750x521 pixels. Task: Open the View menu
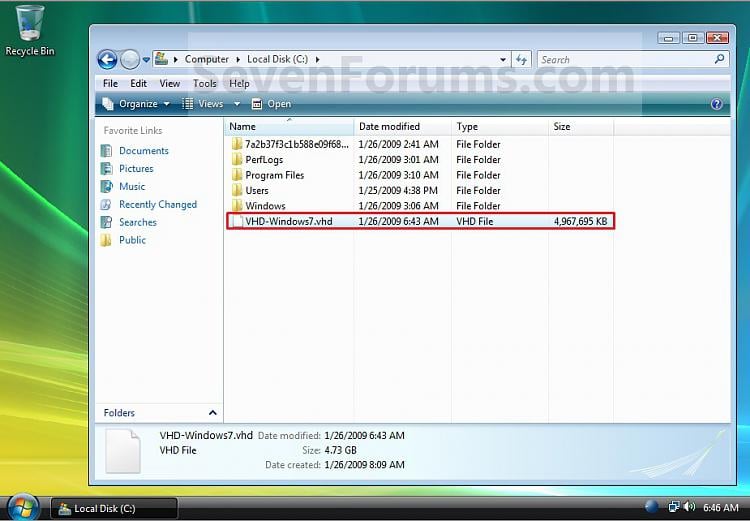[169, 83]
